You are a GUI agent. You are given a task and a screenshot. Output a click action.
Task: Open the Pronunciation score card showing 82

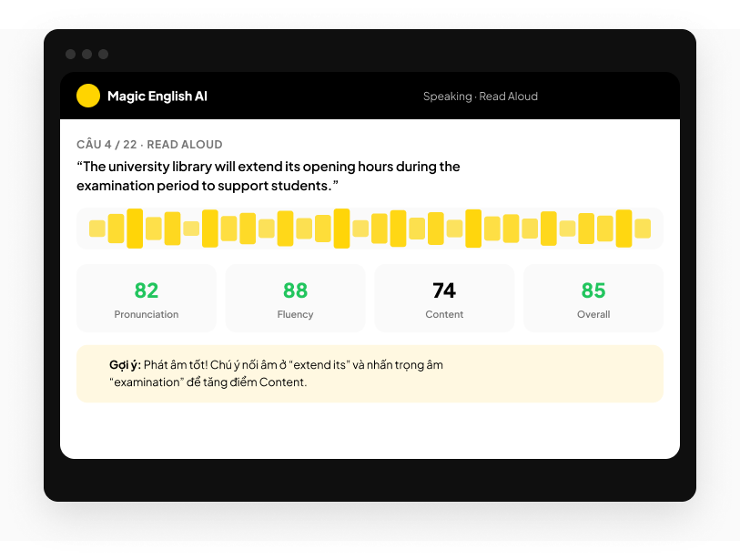coord(147,298)
